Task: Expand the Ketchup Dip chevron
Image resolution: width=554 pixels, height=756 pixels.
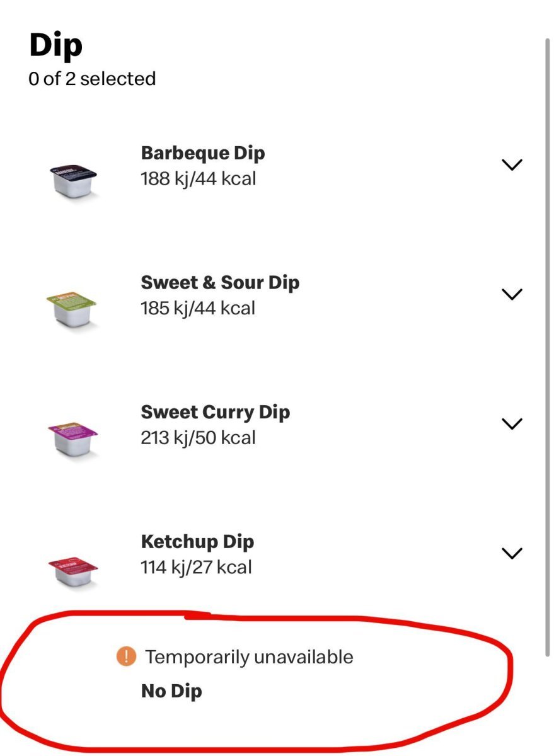Action: (512, 553)
